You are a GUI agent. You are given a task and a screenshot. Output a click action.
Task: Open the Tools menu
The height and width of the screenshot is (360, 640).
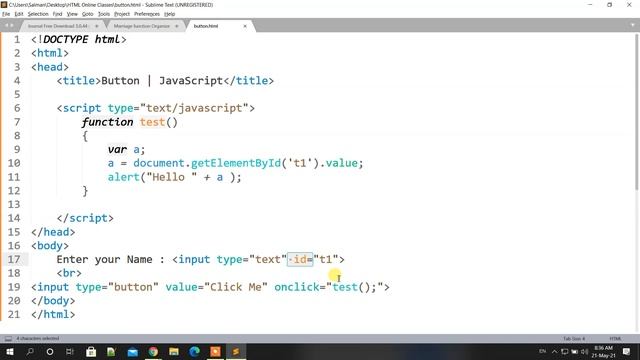(x=104, y=14)
